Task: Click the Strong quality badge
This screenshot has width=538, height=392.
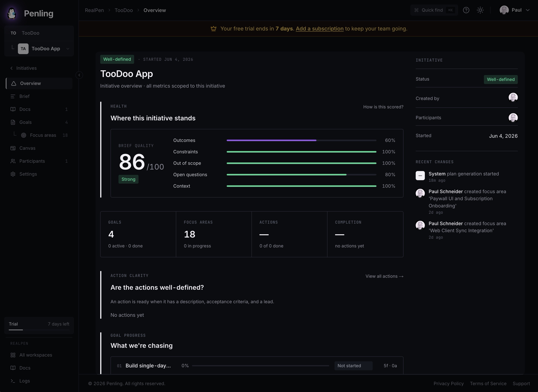Action: 128,179
